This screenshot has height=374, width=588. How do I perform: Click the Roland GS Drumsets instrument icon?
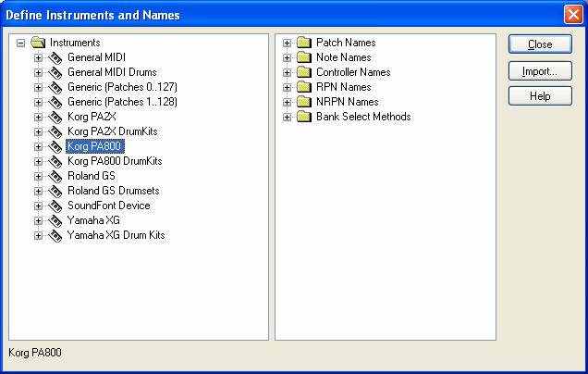(55, 191)
